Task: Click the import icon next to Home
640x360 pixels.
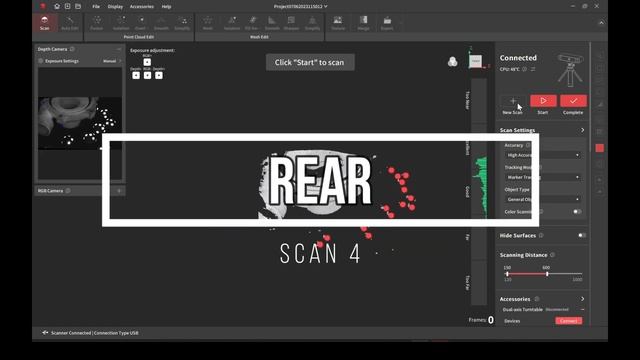Action: (67, 7)
